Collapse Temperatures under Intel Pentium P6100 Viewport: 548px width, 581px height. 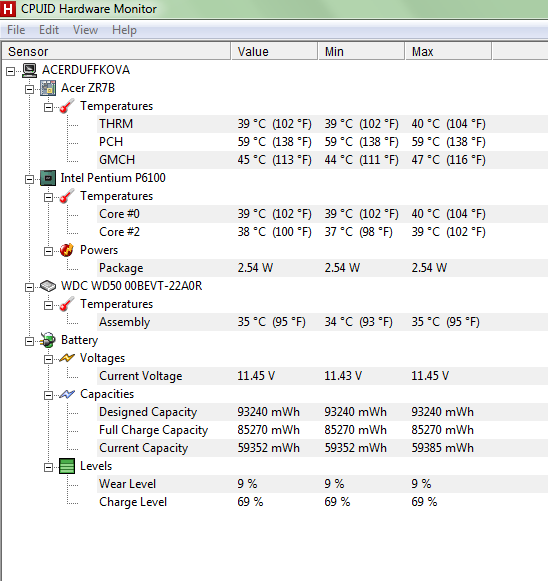point(49,197)
